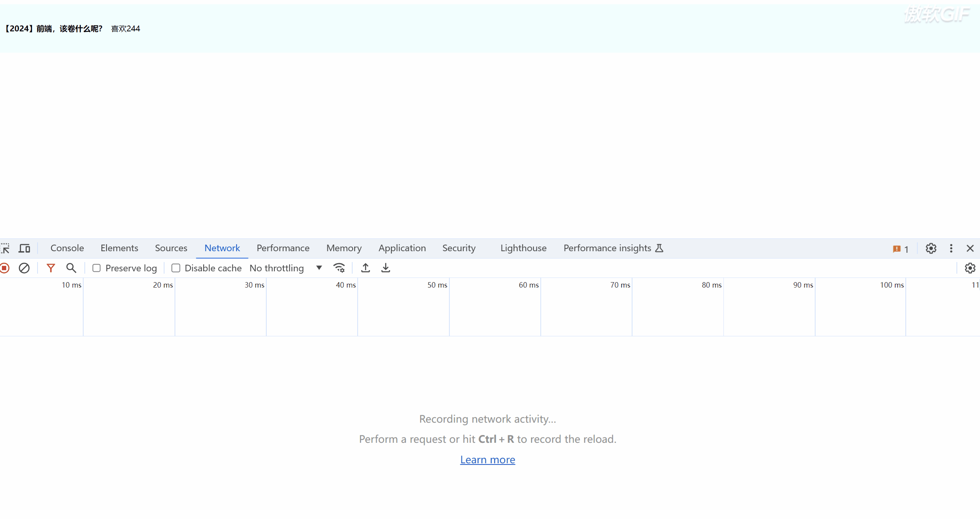Toggle device toolbar icon
Viewport: 980px width, 519px height.
click(24, 248)
